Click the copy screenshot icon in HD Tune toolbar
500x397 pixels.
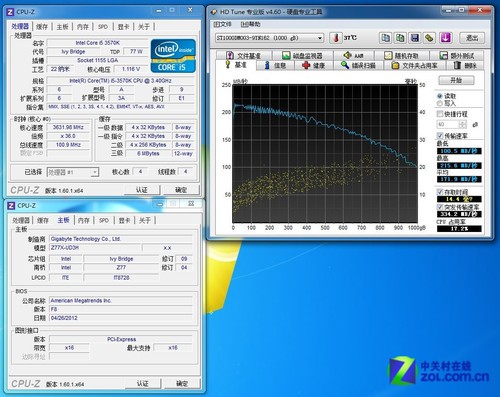coord(400,38)
